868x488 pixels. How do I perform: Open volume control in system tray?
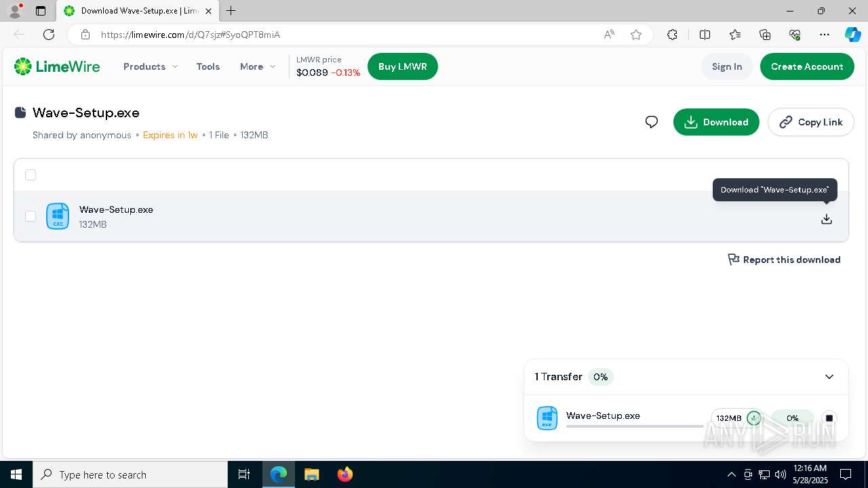point(780,474)
